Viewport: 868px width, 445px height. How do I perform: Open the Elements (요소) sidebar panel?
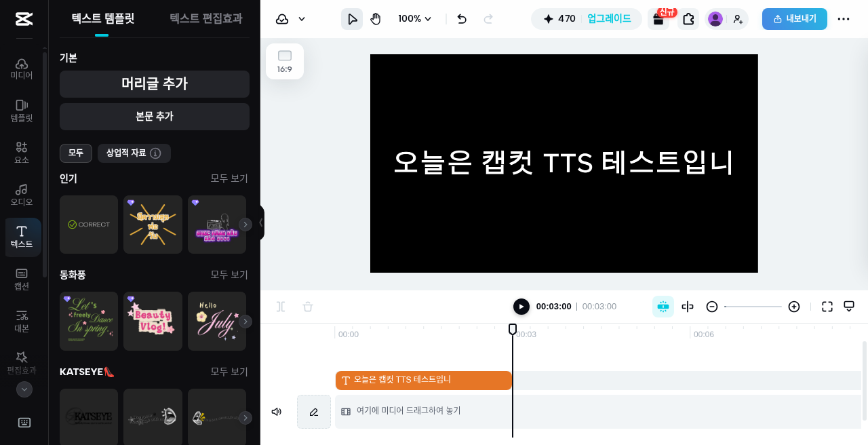click(x=22, y=153)
